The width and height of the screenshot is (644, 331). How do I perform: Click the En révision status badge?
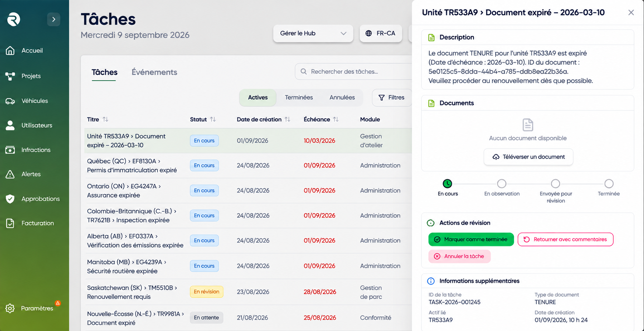pyautogui.click(x=206, y=292)
